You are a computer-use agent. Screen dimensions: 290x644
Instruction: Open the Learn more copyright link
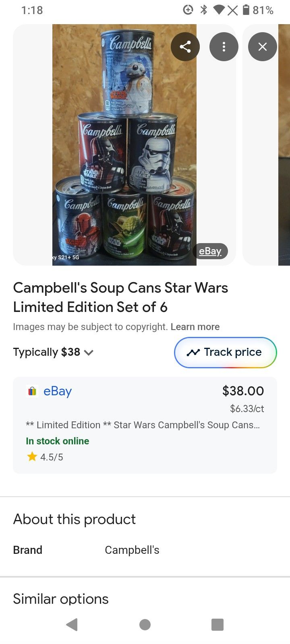(x=195, y=327)
